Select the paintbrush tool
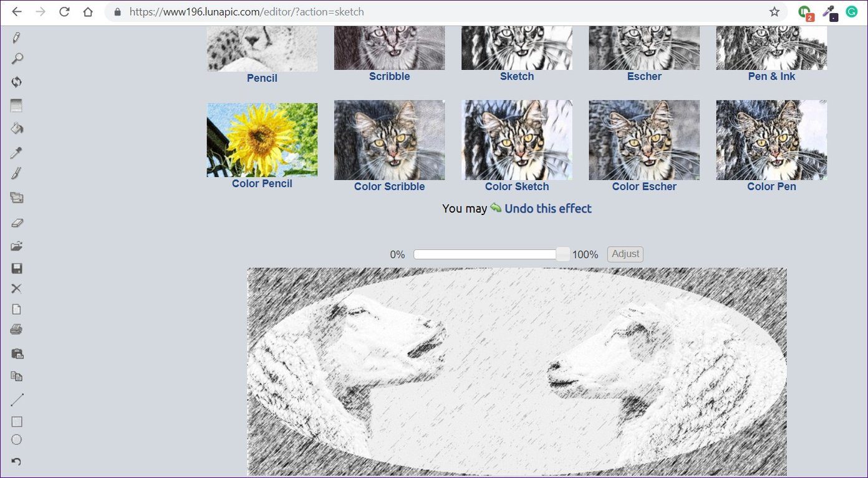868x478 pixels. pyautogui.click(x=17, y=173)
